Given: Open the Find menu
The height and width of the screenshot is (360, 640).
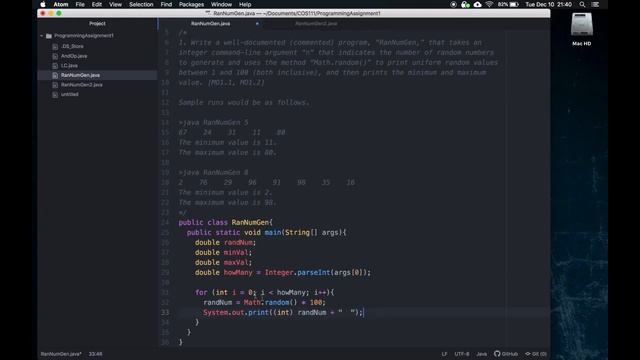Looking at the screenshot, I should [x=166, y=4].
